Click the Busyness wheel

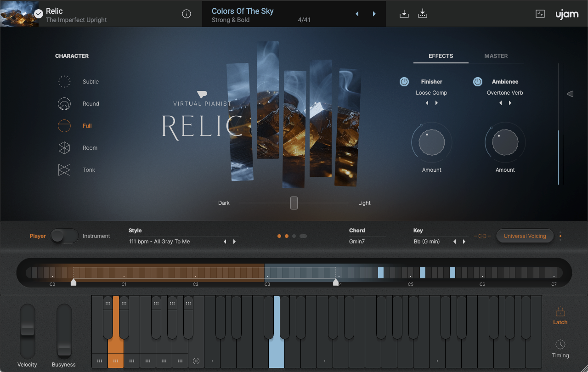click(64, 332)
